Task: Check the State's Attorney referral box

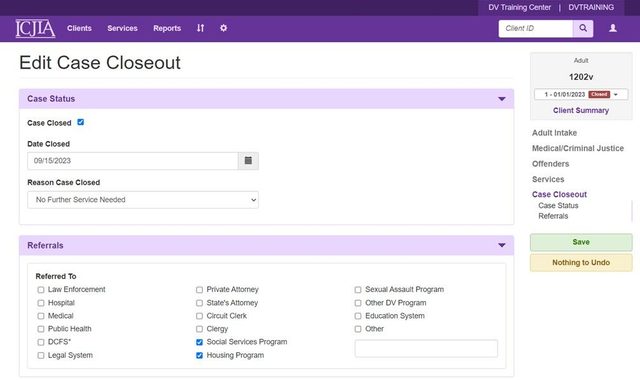Action: coord(199,303)
